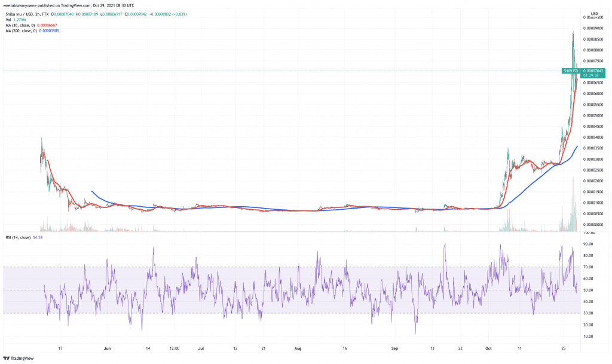Click the 0.00000000 price axis label
Image resolution: width=612 pixels, height=364 pixels.
pos(593,225)
